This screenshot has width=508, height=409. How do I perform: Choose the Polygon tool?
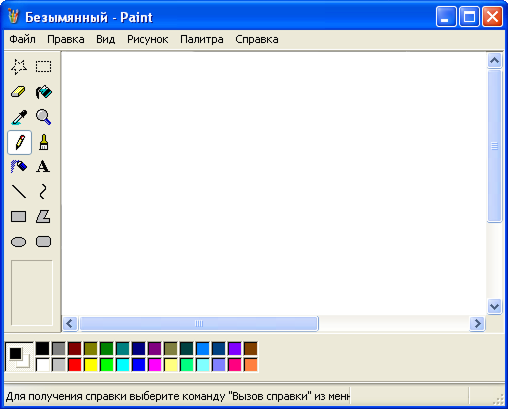44,217
